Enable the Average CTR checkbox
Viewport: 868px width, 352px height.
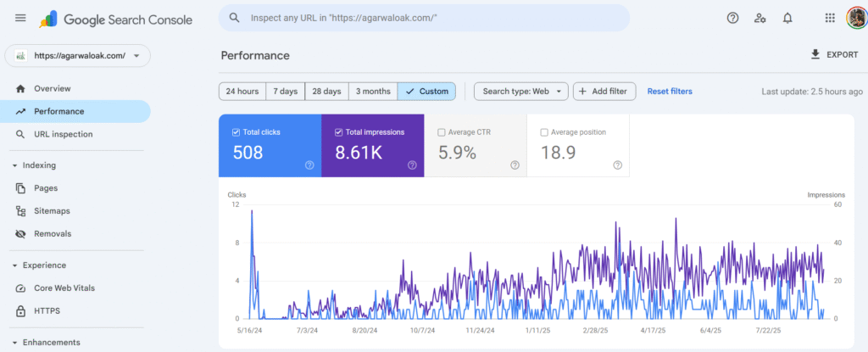click(x=442, y=132)
